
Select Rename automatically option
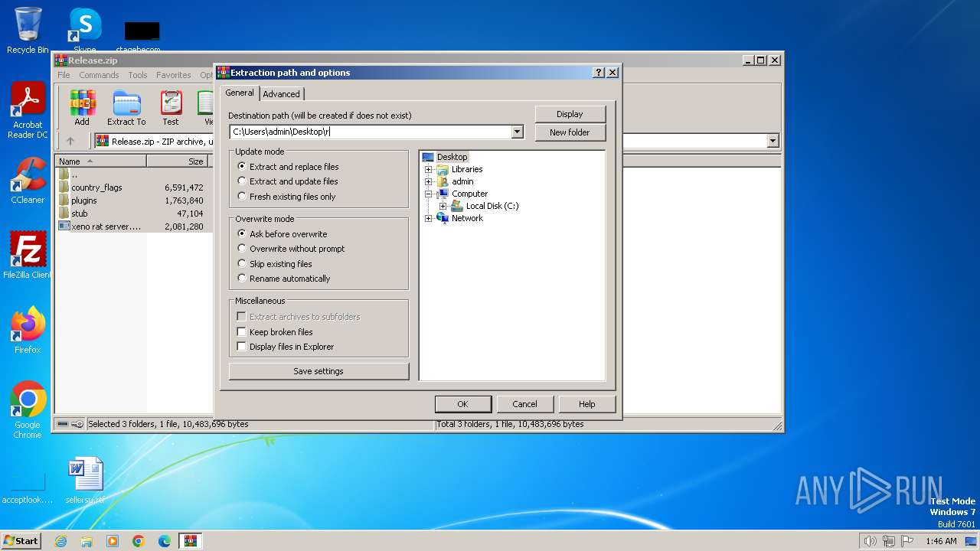pyautogui.click(x=283, y=279)
